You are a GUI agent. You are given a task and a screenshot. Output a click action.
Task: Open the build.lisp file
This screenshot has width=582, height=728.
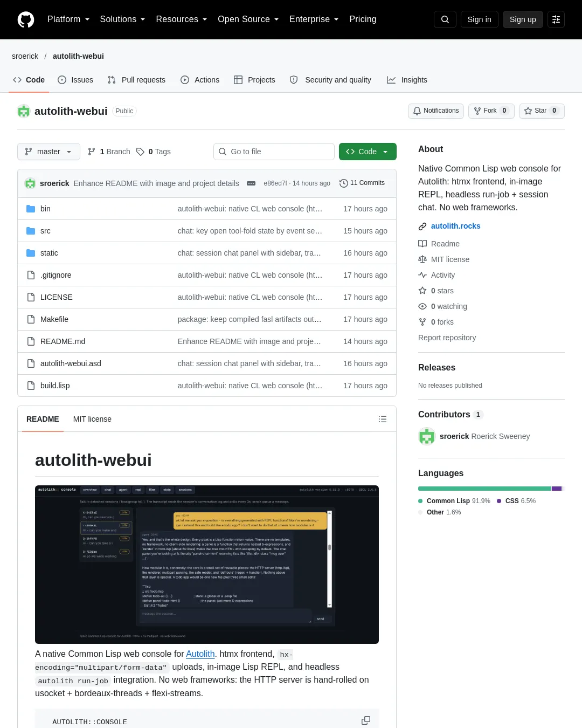click(x=55, y=386)
